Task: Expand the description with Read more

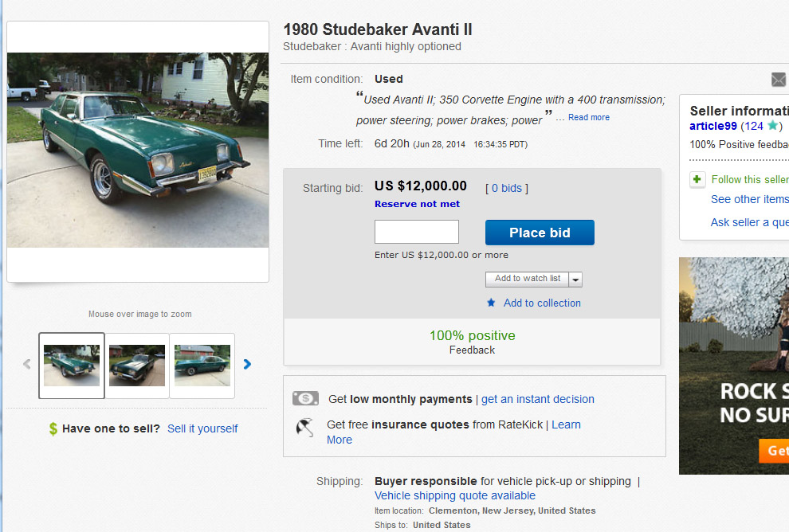Action: [589, 118]
